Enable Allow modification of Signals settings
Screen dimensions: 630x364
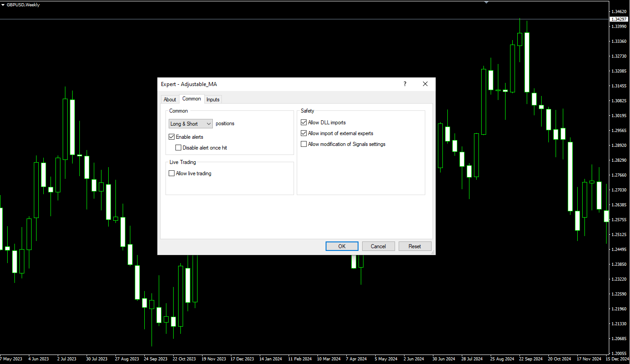(304, 144)
